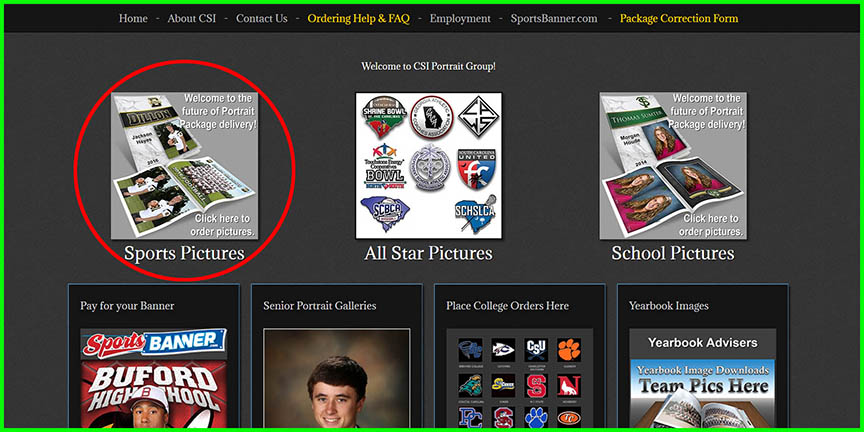Screen dimensions: 864x432
Task: Select the Catawba arrowhead logo
Action: point(503,350)
